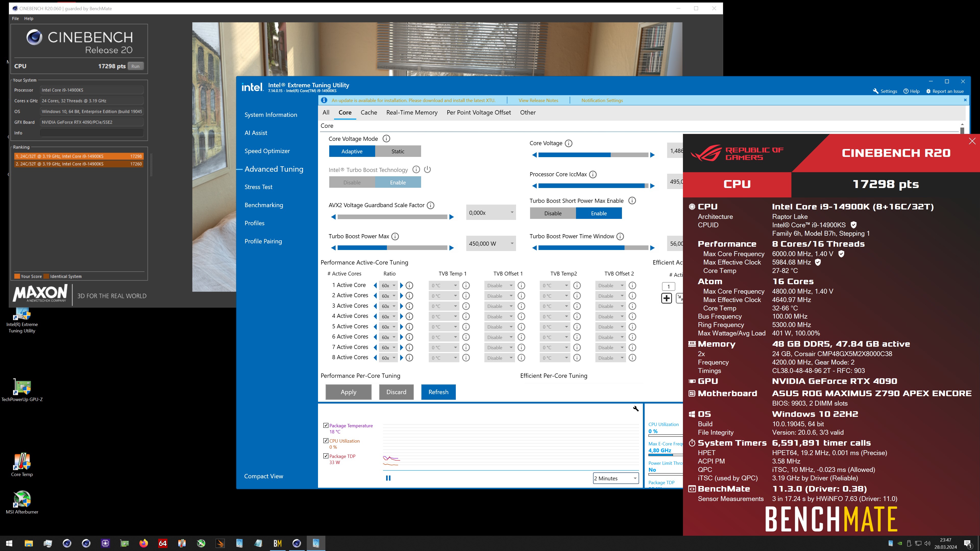Screen dimensions: 980x551
Task: Pause the XTU monitoring graph
Action: [388, 478]
